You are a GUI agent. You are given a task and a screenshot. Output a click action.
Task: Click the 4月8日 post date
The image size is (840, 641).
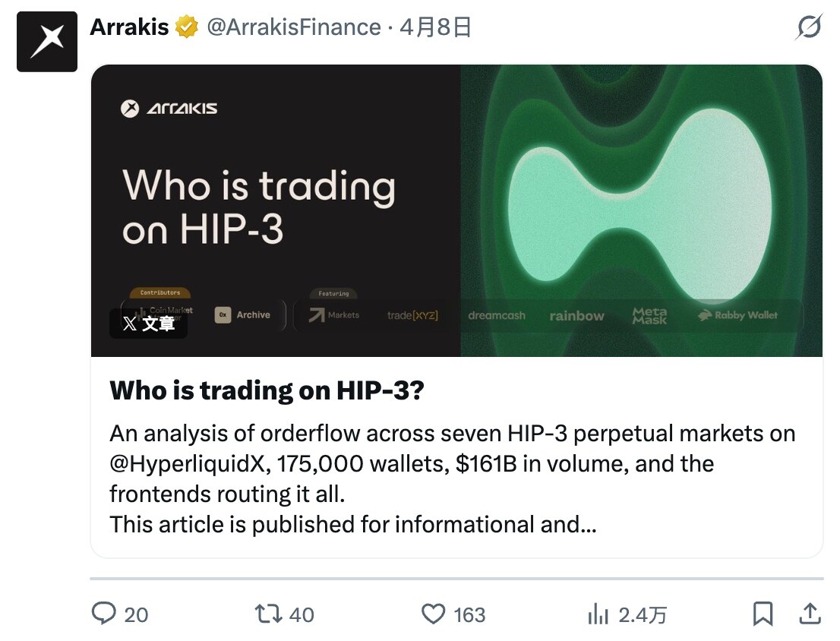pos(436,28)
